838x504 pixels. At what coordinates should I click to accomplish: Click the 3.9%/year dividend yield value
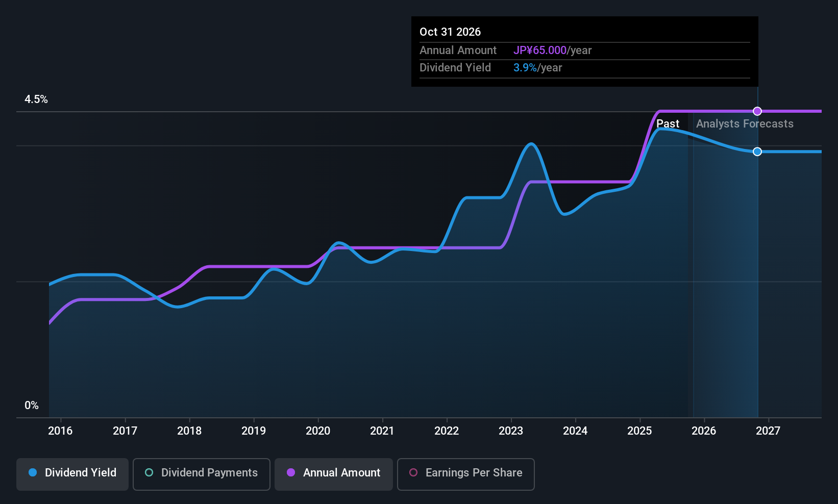point(538,67)
